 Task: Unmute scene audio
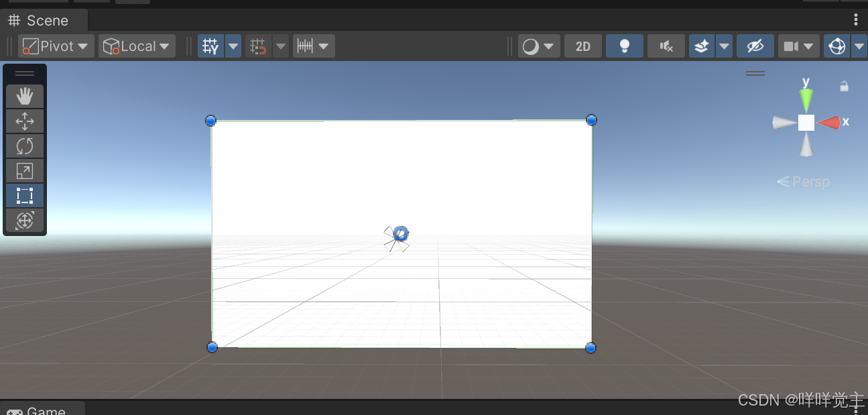pos(666,46)
